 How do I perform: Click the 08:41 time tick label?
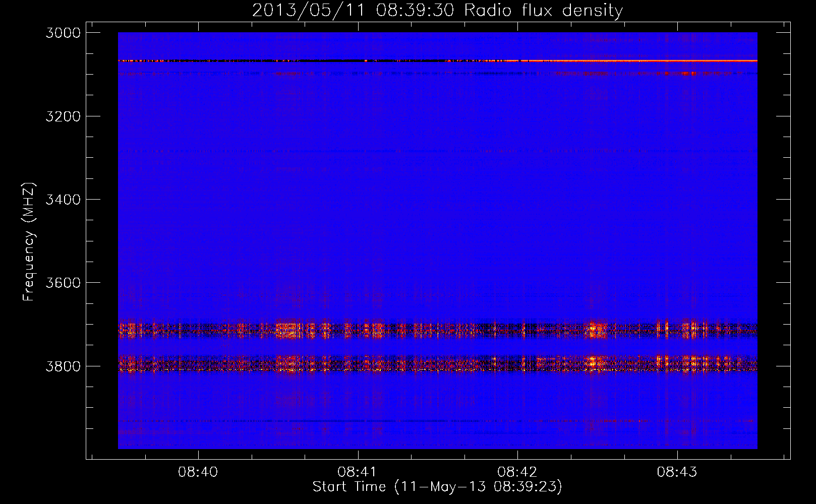pyautogui.click(x=358, y=472)
